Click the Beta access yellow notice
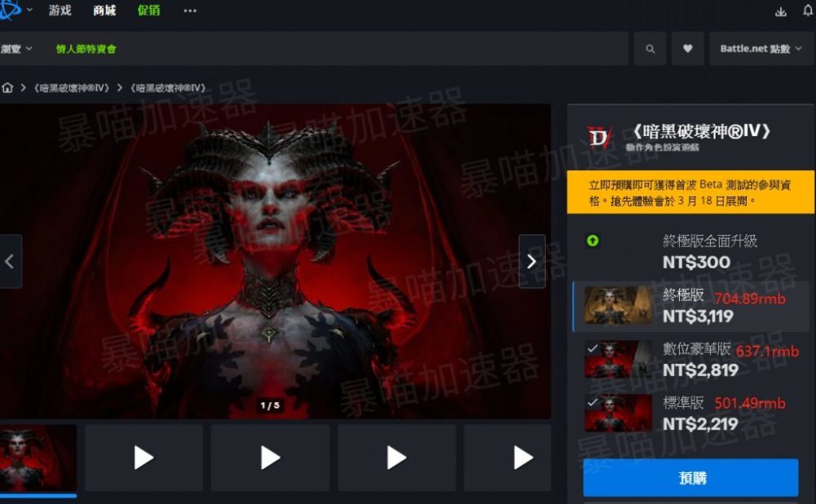 690,192
